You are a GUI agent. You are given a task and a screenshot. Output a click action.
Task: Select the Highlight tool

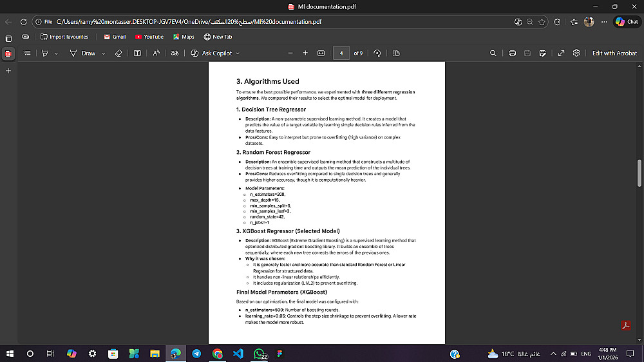[45, 53]
